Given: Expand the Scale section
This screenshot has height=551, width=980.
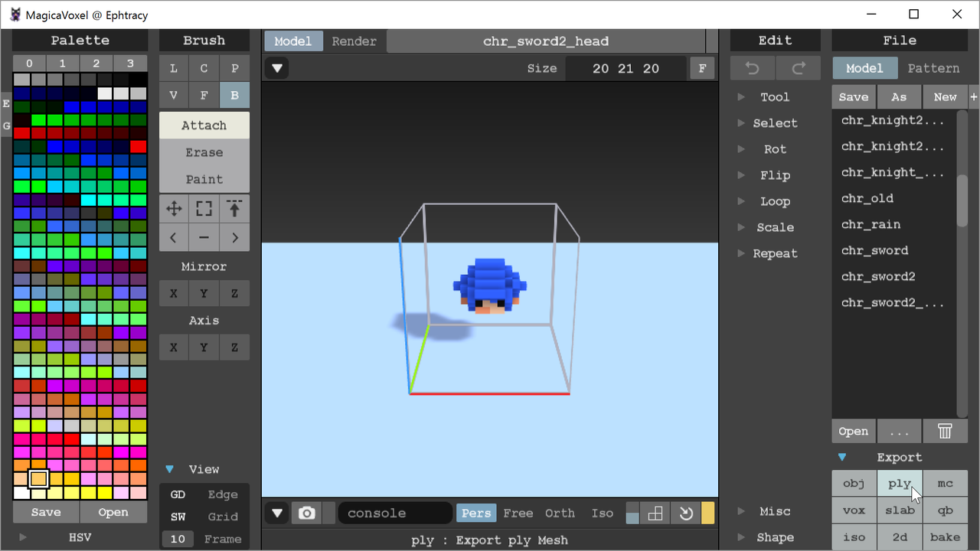Looking at the screenshot, I should pyautogui.click(x=775, y=227).
